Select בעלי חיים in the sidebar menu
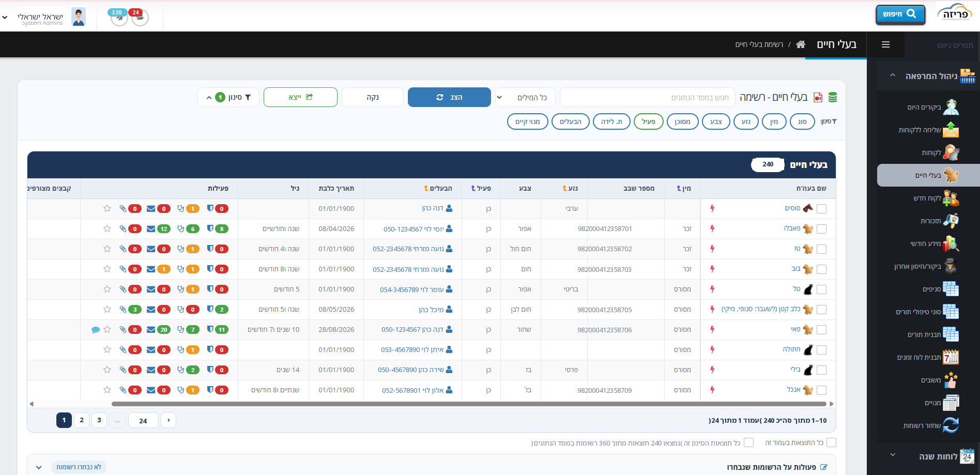980x475 pixels. (x=928, y=175)
